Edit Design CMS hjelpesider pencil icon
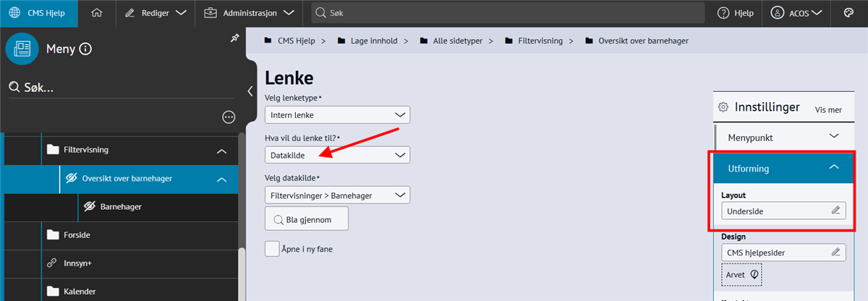868x301 pixels. pyautogui.click(x=835, y=252)
